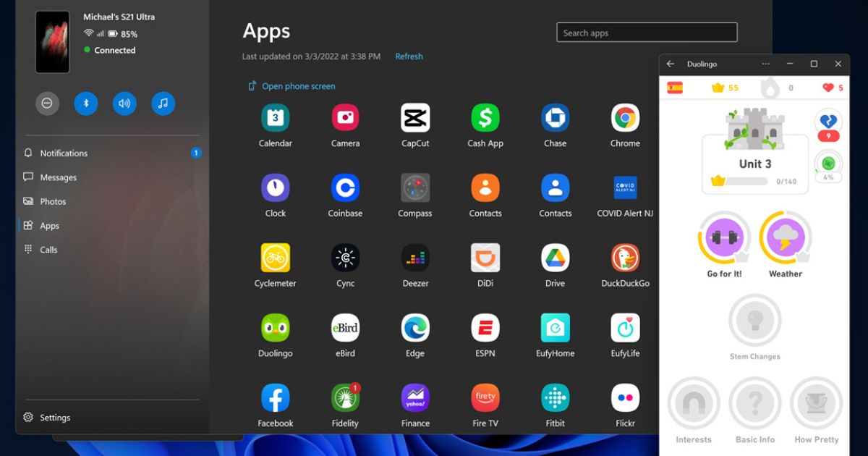
Task: Open the Calendar app
Action: [x=275, y=118]
